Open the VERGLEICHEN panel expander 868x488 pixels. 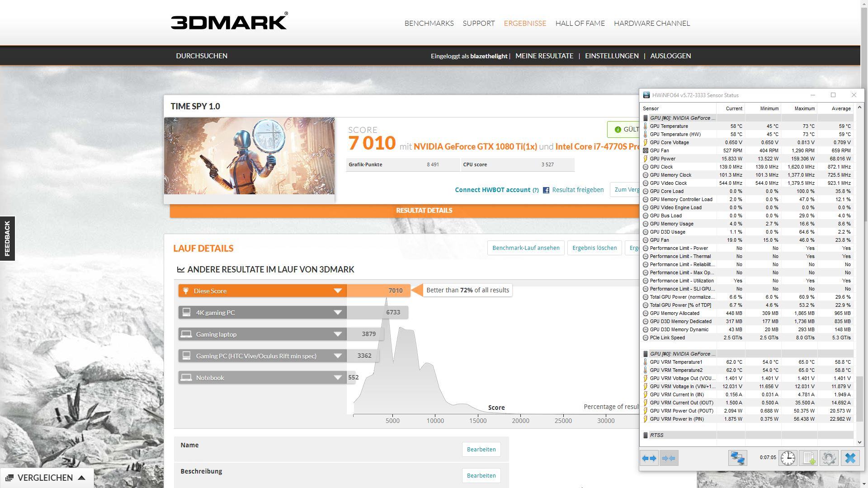pos(82,478)
